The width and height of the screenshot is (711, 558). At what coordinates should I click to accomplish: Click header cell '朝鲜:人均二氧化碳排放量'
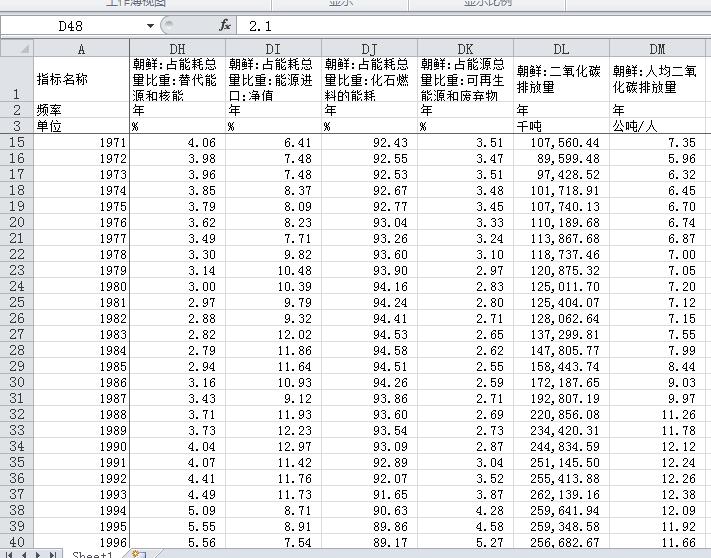pos(657,79)
